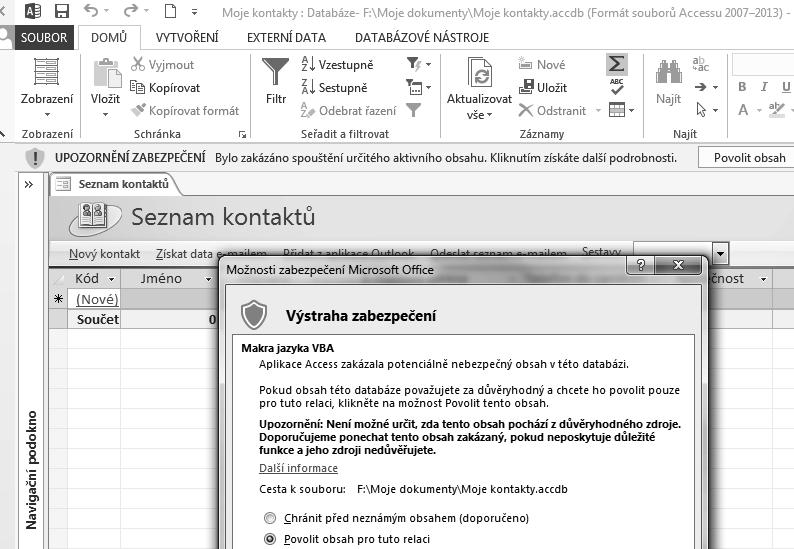The width and height of the screenshot is (794, 549).
Task: Expand the navigation pane with chevrons
Action: click(x=29, y=184)
